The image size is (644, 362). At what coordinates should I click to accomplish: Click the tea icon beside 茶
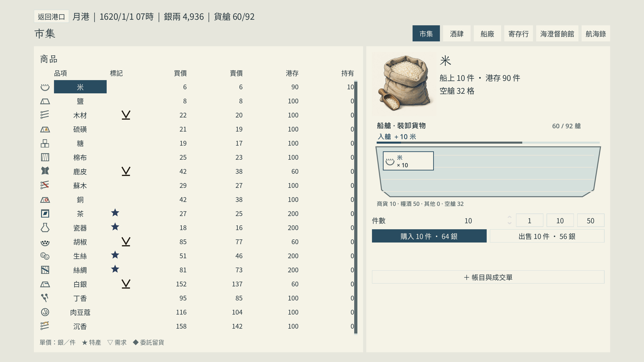pos(45,214)
